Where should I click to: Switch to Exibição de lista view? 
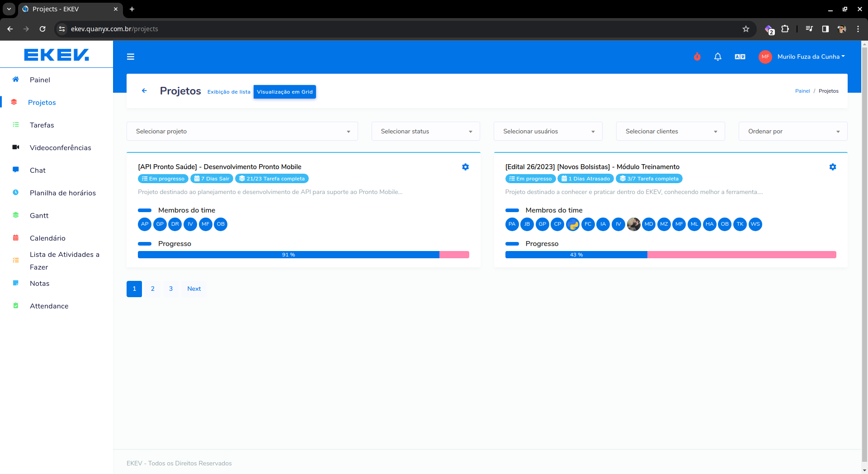pyautogui.click(x=229, y=92)
